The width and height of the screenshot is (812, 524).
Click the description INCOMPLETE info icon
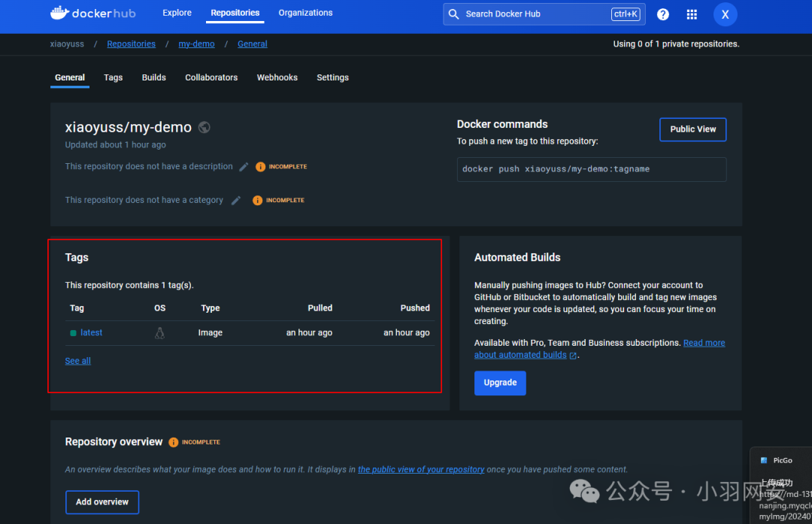click(x=260, y=167)
